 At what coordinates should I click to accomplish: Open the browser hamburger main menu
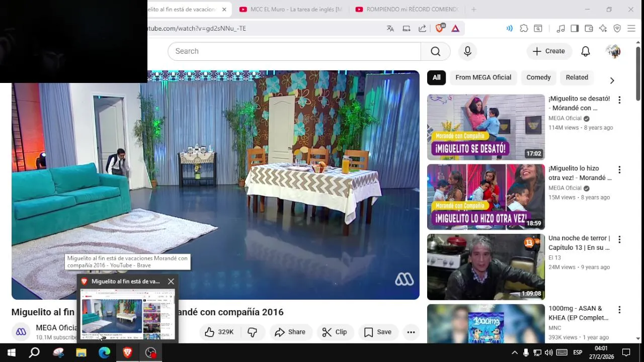(631, 29)
